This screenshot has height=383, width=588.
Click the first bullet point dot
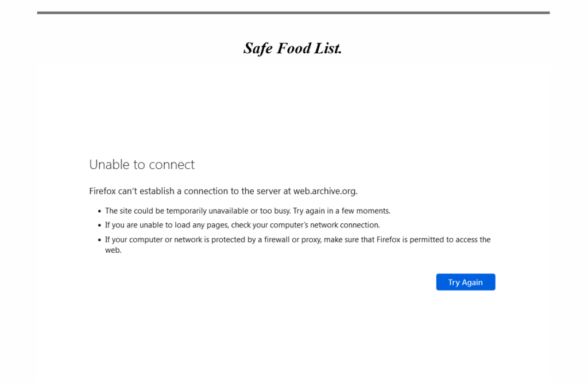pos(99,211)
